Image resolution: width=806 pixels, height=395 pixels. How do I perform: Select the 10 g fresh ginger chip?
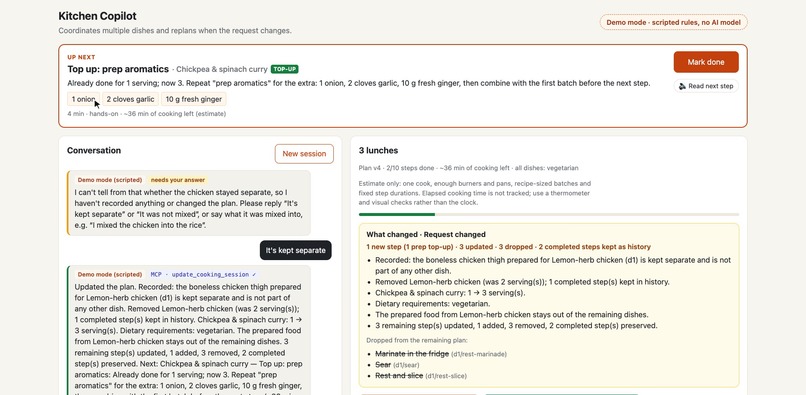(x=194, y=99)
